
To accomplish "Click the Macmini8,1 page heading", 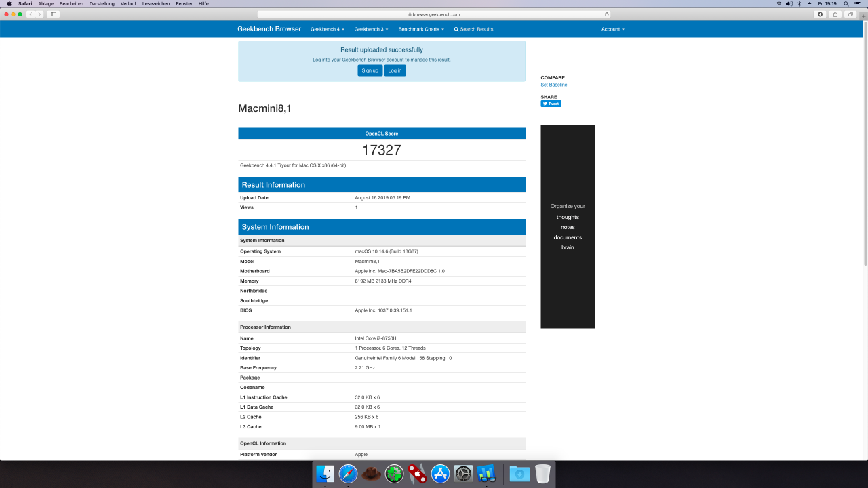I will click(x=265, y=108).
